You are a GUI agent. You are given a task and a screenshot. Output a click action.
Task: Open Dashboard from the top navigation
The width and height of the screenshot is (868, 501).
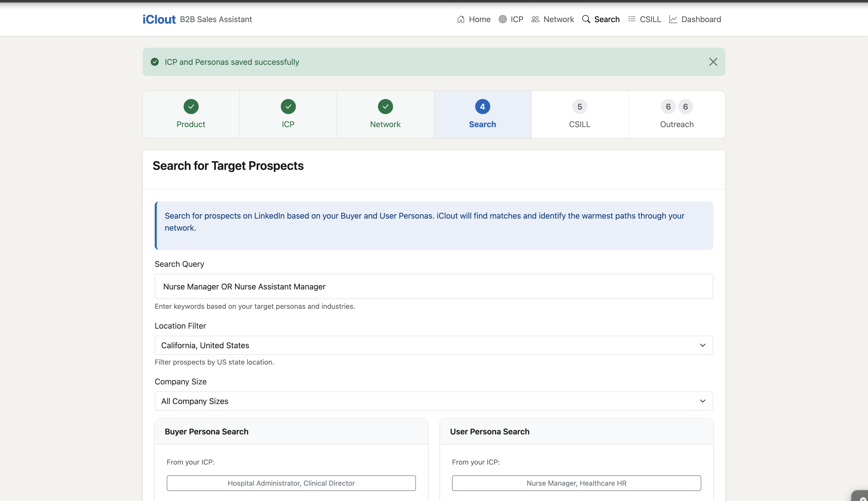coord(701,19)
